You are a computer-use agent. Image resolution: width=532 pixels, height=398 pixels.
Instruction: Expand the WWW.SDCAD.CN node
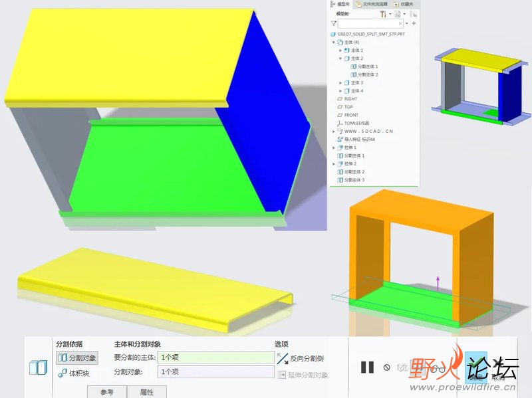(334, 131)
